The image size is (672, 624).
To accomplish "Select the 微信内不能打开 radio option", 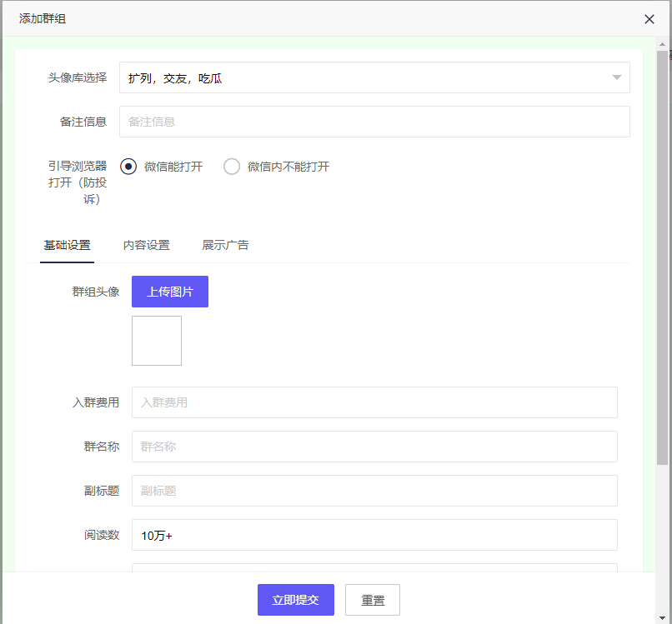I will coord(232,166).
